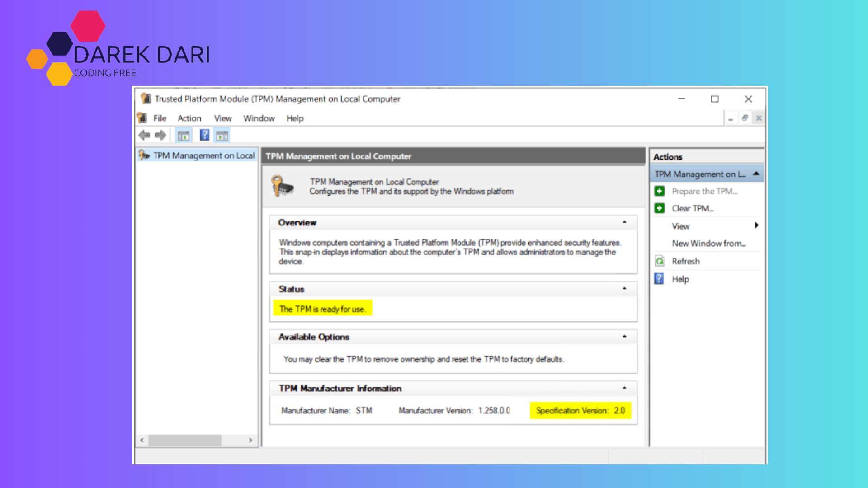Collapse the Available Options section
Image resolution: width=868 pixels, height=488 pixels.
click(x=624, y=336)
